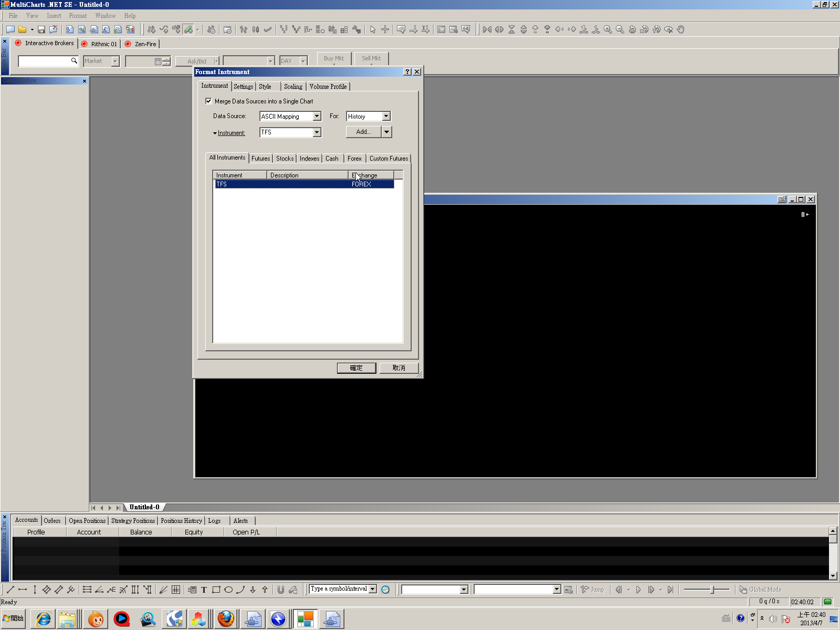Switch to the Scaling tab
Screen dimensions: 840x630
293,87
